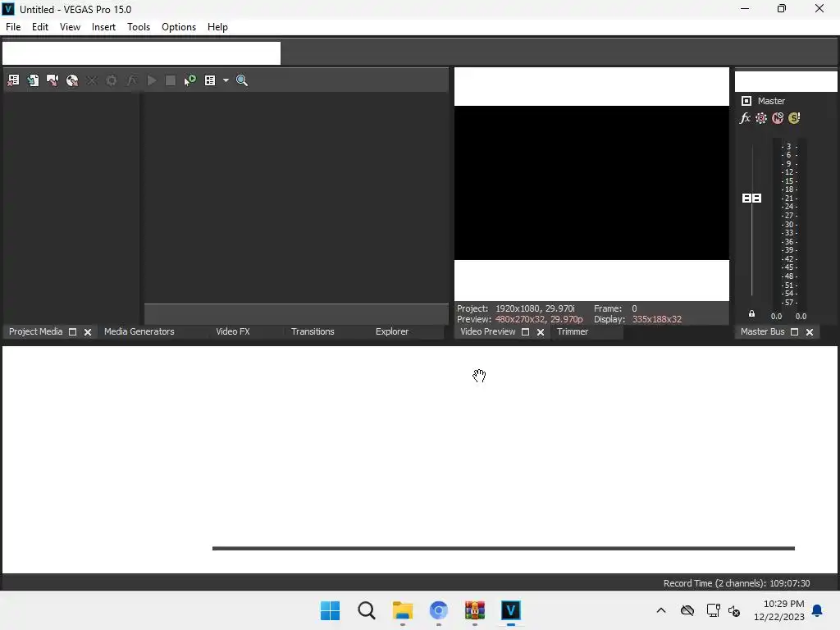Open the Insert menu
The height and width of the screenshot is (630, 840).
tap(103, 27)
